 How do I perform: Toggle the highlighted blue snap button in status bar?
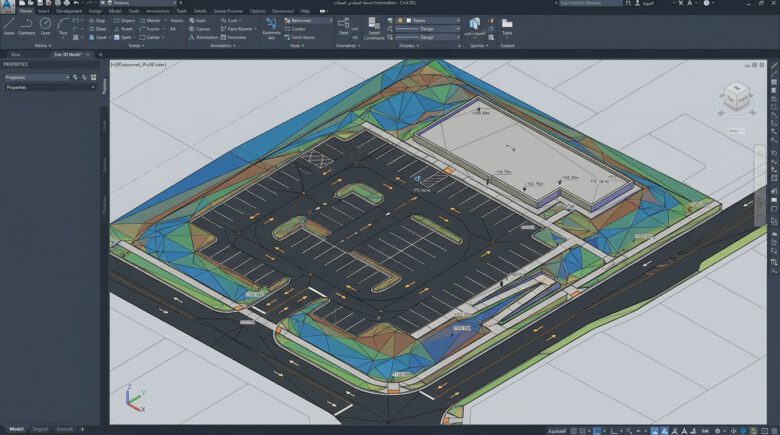[x=596, y=431]
